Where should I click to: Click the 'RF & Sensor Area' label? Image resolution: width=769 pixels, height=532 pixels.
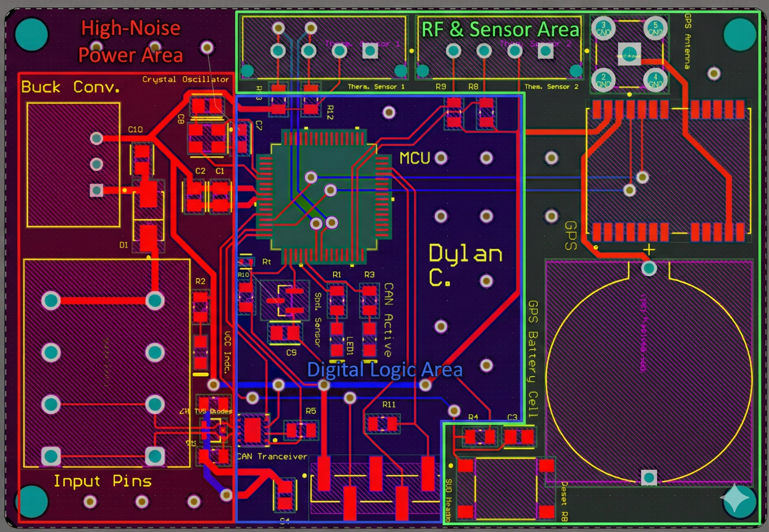(x=500, y=29)
